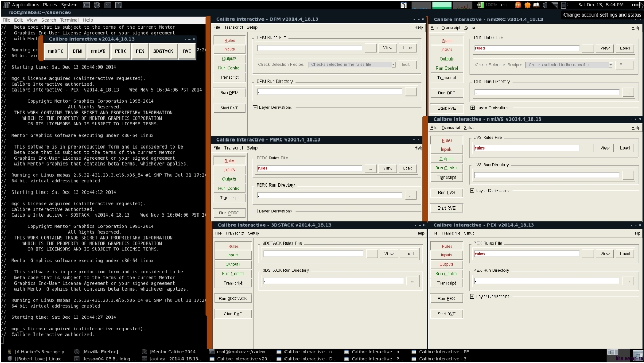Open the DRC Rules File browse (...) button
The height and width of the screenshot is (363, 644).
click(x=588, y=48)
